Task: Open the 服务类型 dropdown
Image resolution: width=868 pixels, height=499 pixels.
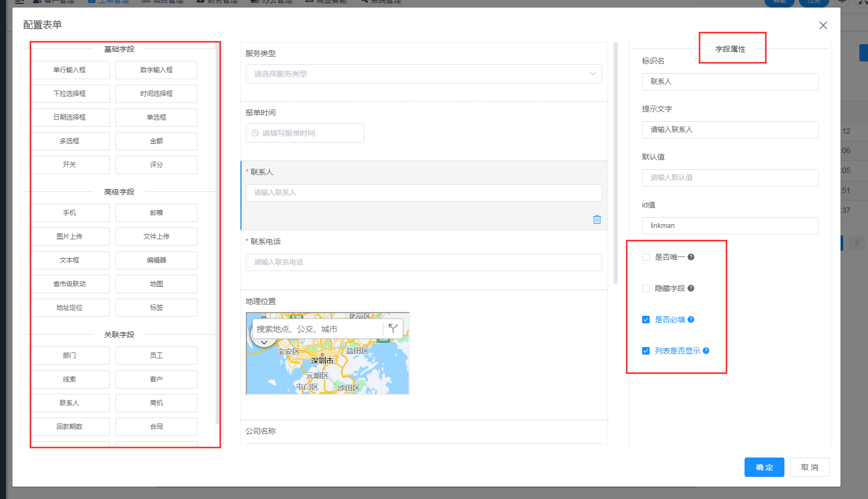Action: pyautogui.click(x=423, y=74)
